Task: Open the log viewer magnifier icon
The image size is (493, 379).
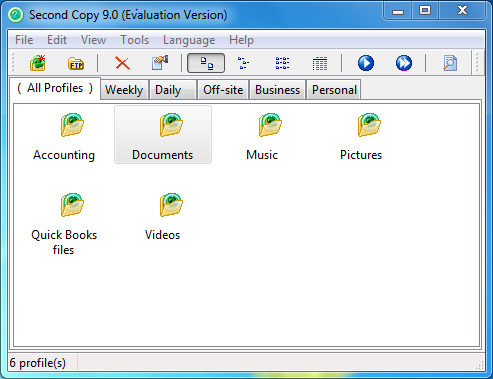Action: coord(450,63)
